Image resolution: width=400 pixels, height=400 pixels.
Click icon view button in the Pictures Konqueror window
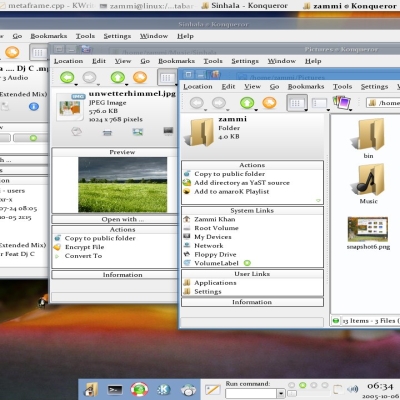[x=167, y=78]
